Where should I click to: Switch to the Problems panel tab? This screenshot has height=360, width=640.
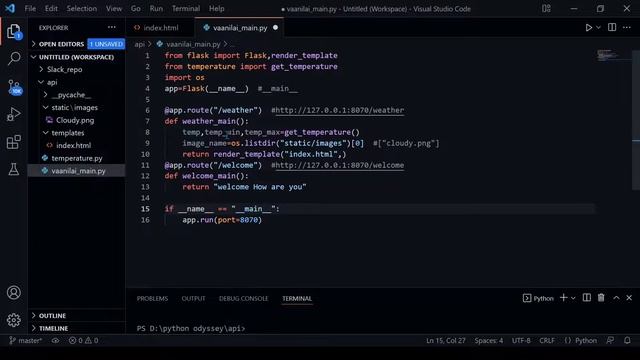pos(152,298)
